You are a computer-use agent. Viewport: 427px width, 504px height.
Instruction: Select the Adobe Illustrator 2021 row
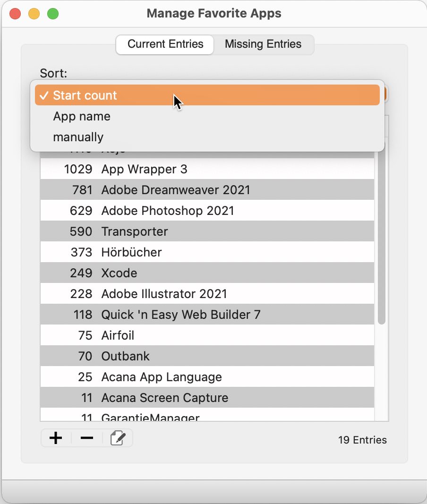[207, 294]
